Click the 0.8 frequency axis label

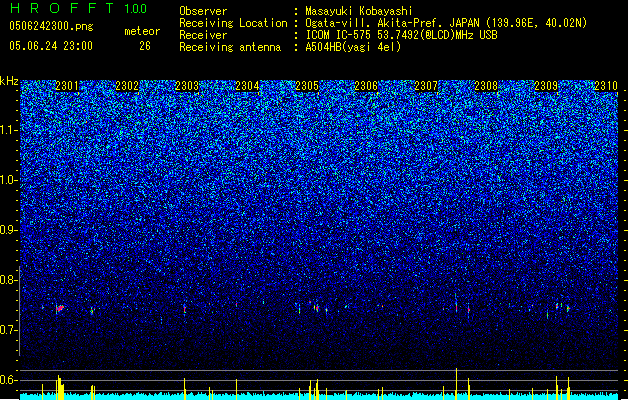click(9, 280)
